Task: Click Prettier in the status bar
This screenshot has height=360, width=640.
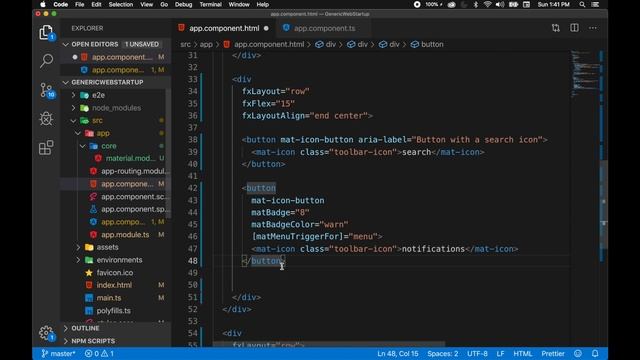Action: (x=553, y=353)
